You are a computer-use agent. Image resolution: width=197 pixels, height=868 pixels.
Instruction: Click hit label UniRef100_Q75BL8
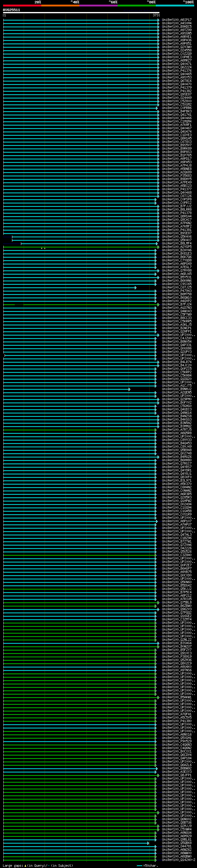pos(176,603)
